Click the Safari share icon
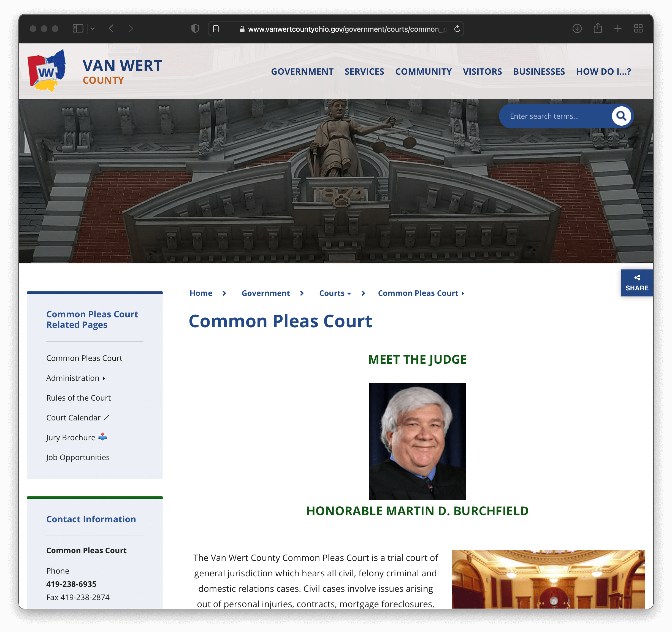Viewport: 672px width, 632px height. tap(597, 28)
